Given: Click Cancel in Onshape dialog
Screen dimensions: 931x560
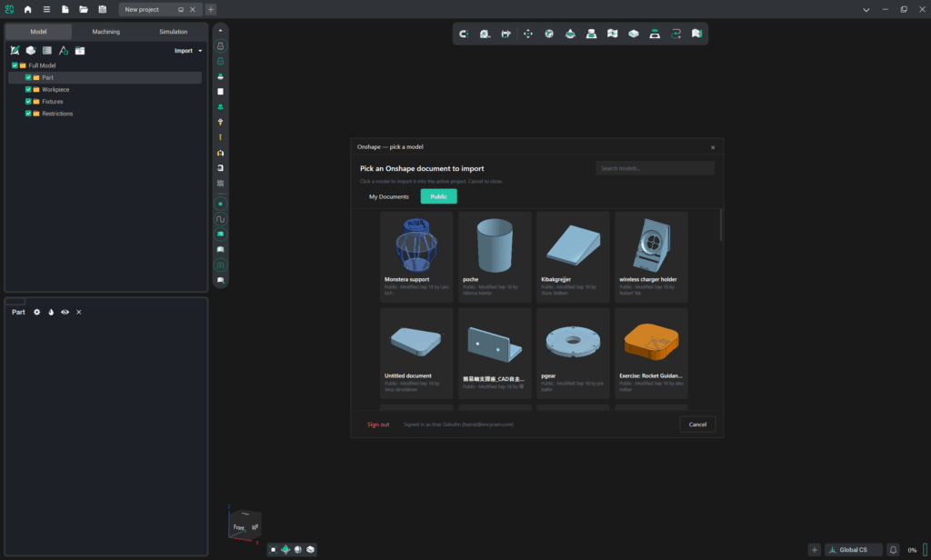Looking at the screenshot, I should tap(697, 424).
